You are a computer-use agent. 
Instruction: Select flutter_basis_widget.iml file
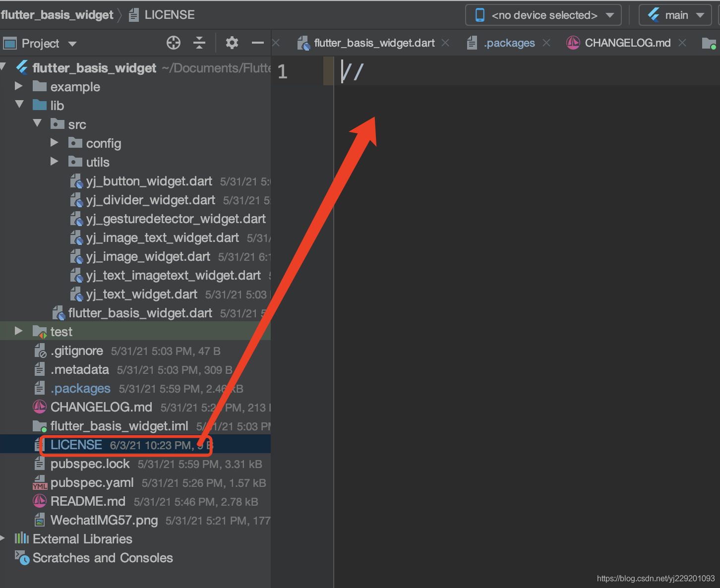120,426
